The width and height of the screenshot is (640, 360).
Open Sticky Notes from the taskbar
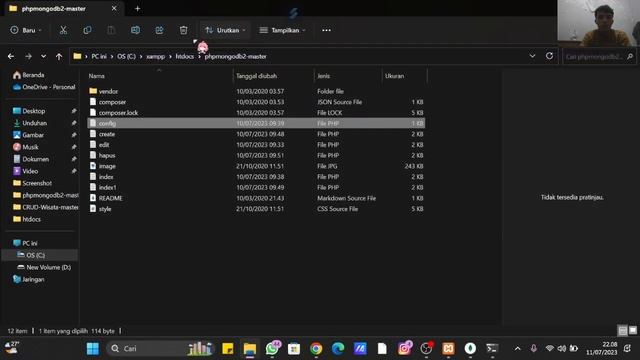(x=228, y=349)
